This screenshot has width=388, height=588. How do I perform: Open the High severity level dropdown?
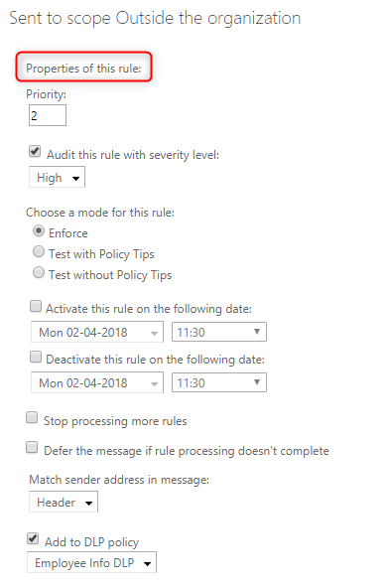(x=57, y=177)
